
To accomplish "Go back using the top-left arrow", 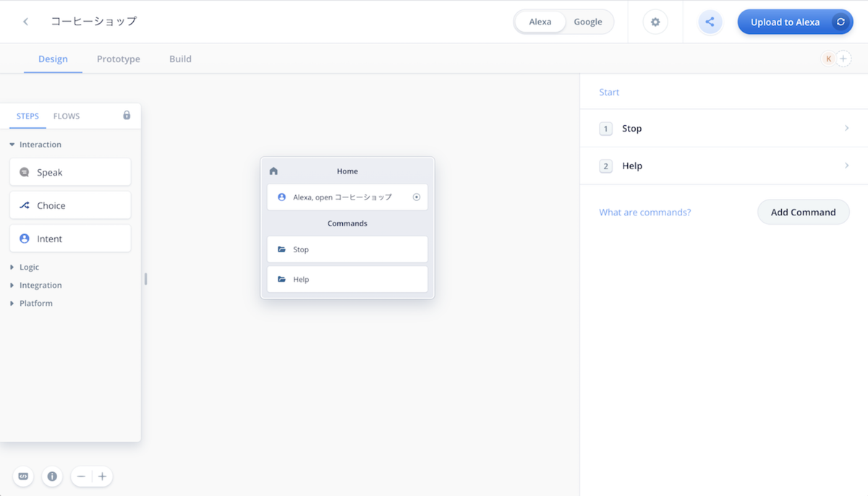I will point(26,22).
